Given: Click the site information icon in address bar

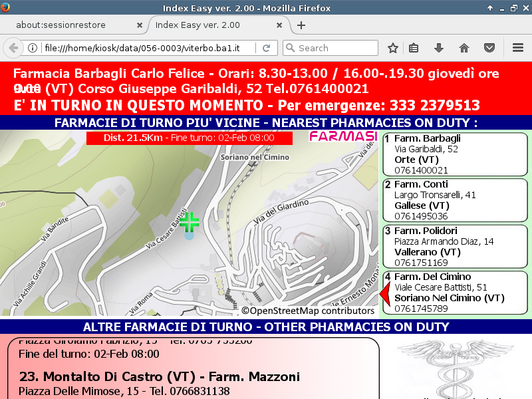Looking at the screenshot, I should coord(32,49).
